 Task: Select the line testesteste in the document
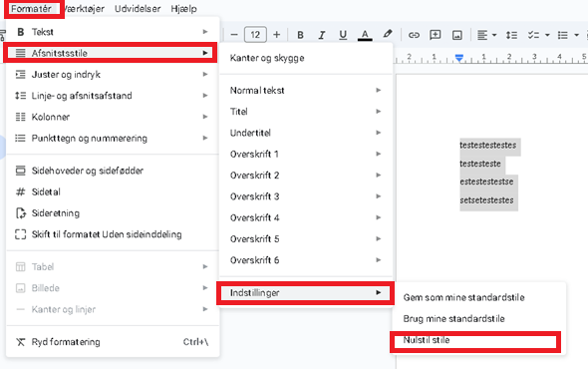pyautogui.click(x=480, y=164)
